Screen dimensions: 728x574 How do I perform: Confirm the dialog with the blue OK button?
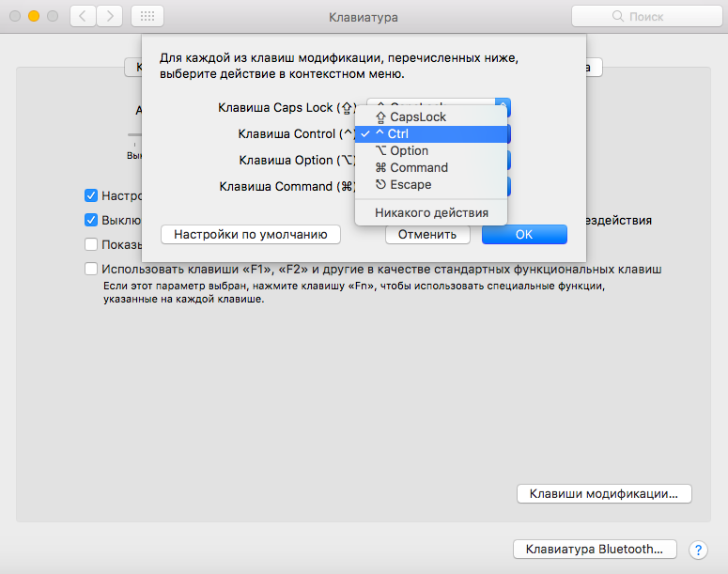pos(523,235)
